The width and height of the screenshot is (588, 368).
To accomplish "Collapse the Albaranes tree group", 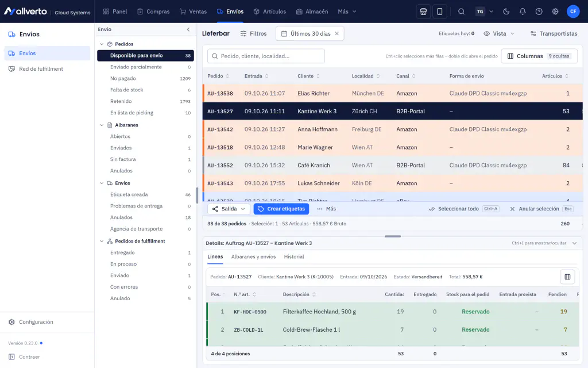I will coord(102,125).
